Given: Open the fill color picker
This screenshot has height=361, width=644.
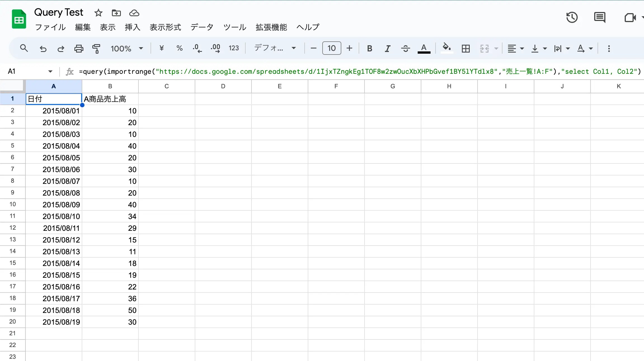Looking at the screenshot, I should point(446,48).
